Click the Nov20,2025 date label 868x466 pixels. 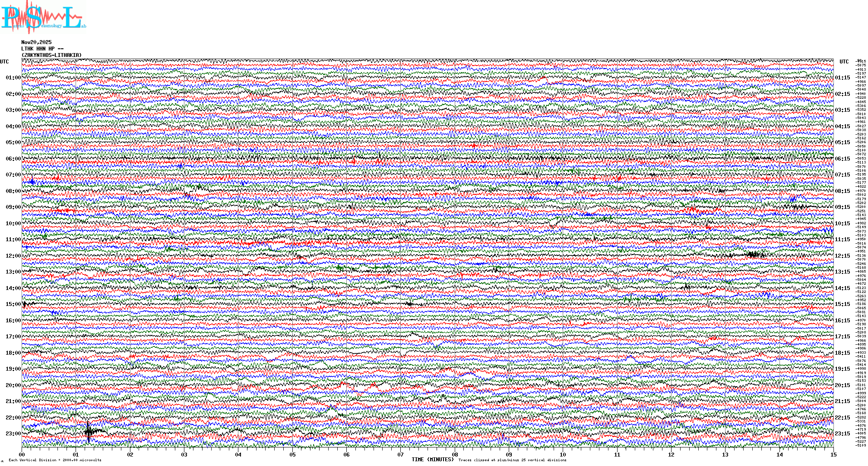coord(36,42)
